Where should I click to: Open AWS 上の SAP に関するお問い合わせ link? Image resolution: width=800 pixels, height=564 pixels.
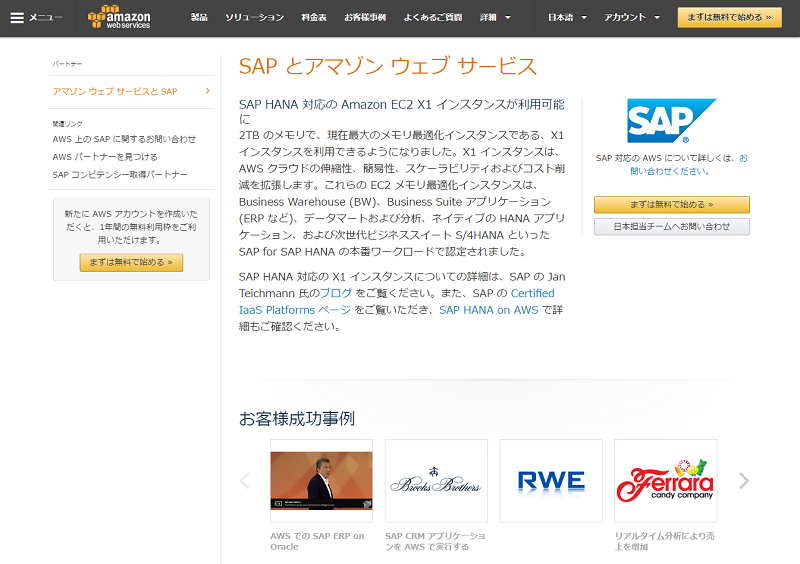124,139
